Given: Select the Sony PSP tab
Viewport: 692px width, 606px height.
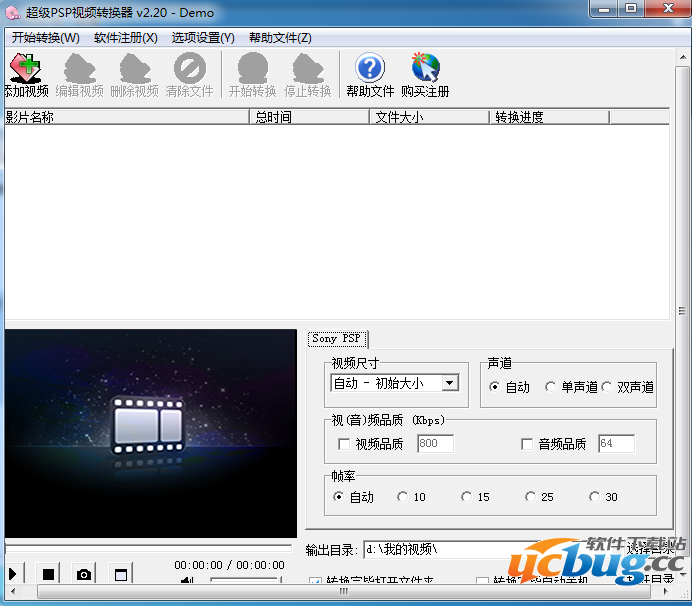Looking at the screenshot, I should point(336,339).
